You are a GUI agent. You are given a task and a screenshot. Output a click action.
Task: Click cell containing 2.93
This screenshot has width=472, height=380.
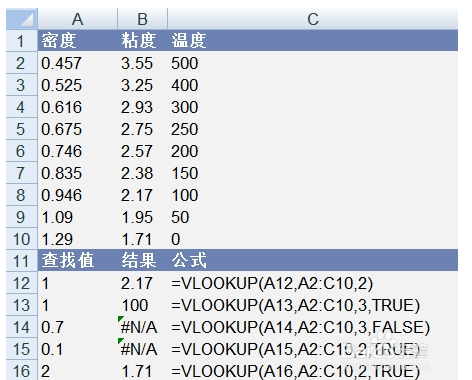coord(142,107)
